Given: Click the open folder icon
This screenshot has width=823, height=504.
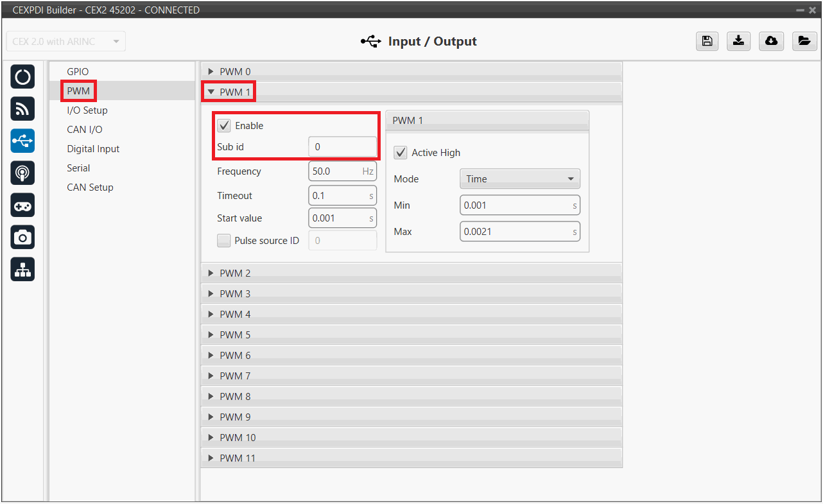Looking at the screenshot, I should 804,41.
